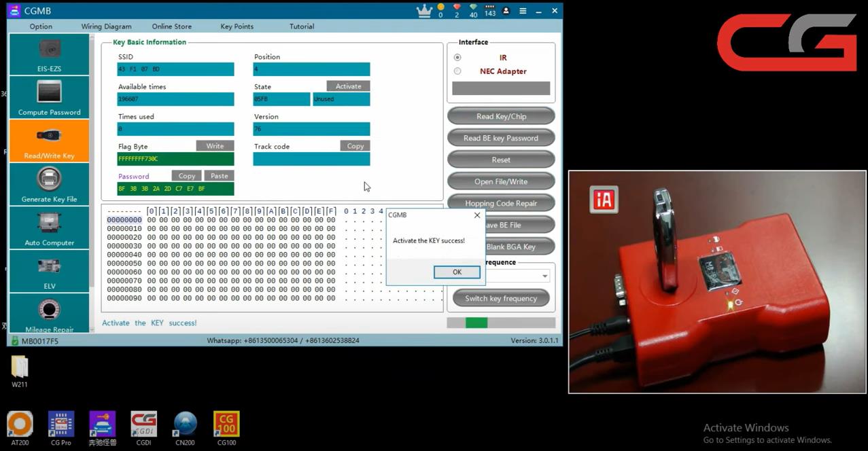Screen dimensions: 868x451
Task: Open the EIS-EZS module
Action: coord(49,54)
